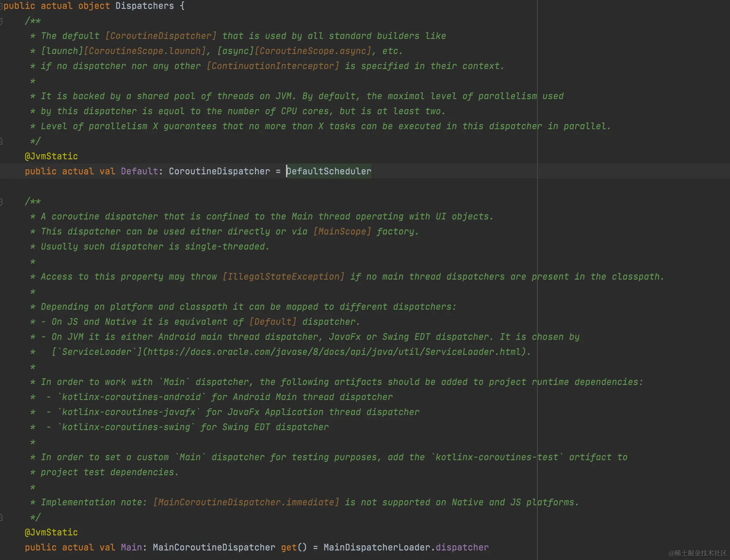Open the [IllegalStateException] doc reference

click(x=283, y=277)
